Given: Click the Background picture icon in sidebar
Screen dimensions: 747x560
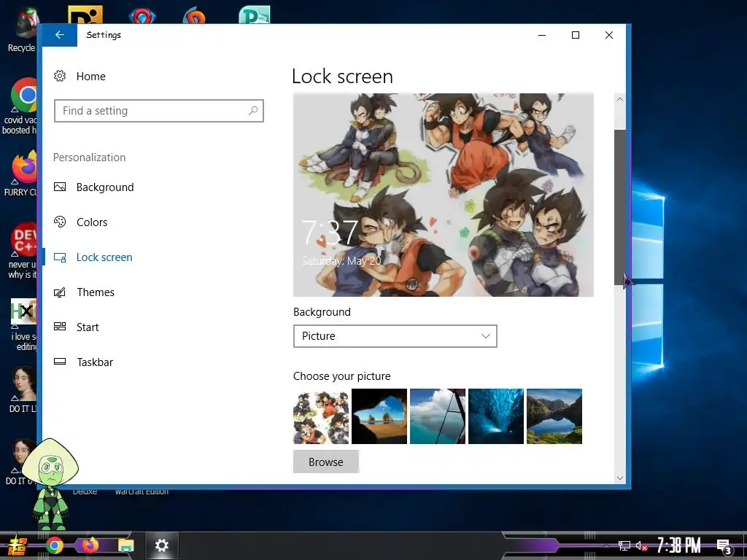Looking at the screenshot, I should click(x=60, y=187).
